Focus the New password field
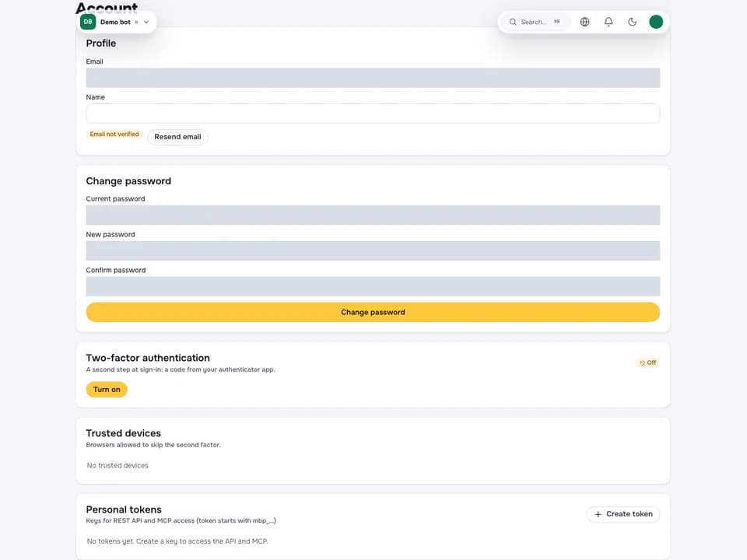Image resolution: width=747 pixels, height=560 pixels. (x=373, y=251)
